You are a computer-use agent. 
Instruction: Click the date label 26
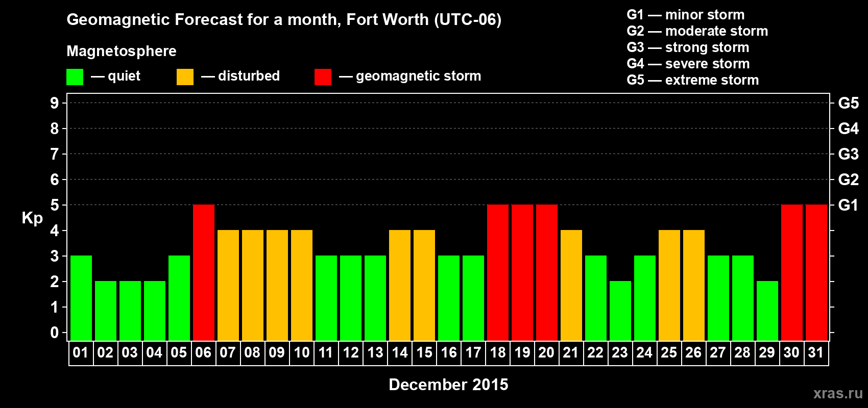(693, 352)
